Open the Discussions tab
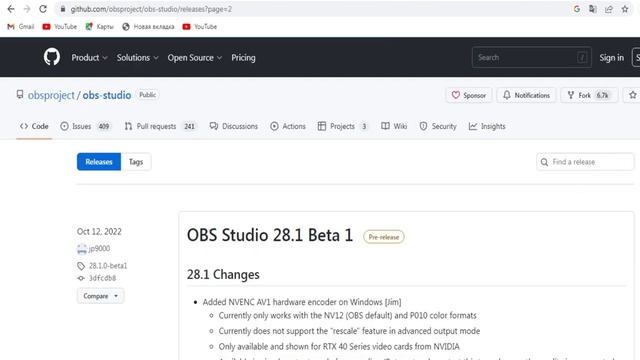The height and width of the screenshot is (360, 640). click(233, 126)
